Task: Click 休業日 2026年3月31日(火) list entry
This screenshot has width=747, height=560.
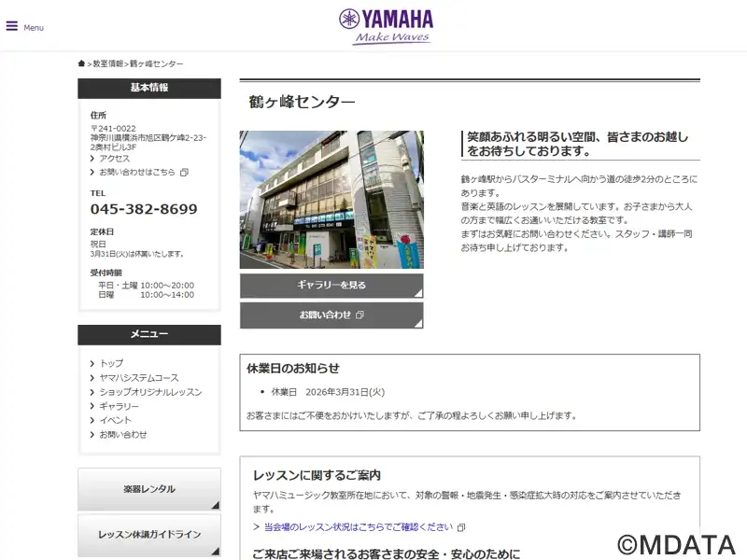Action: (x=328, y=392)
